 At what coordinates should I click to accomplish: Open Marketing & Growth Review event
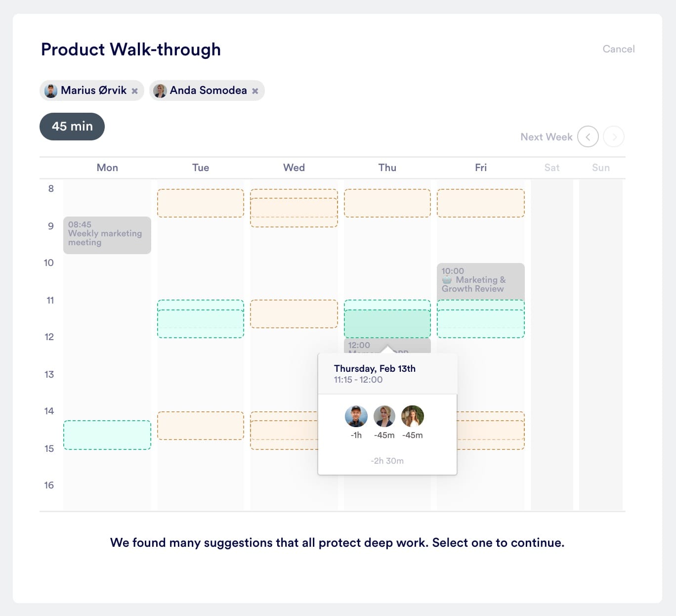pos(481,281)
